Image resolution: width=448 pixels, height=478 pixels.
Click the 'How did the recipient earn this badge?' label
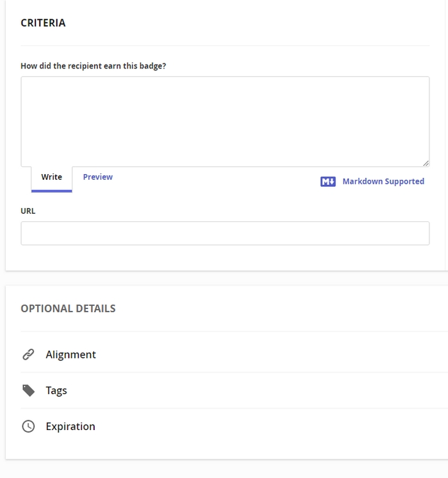click(93, 66)
